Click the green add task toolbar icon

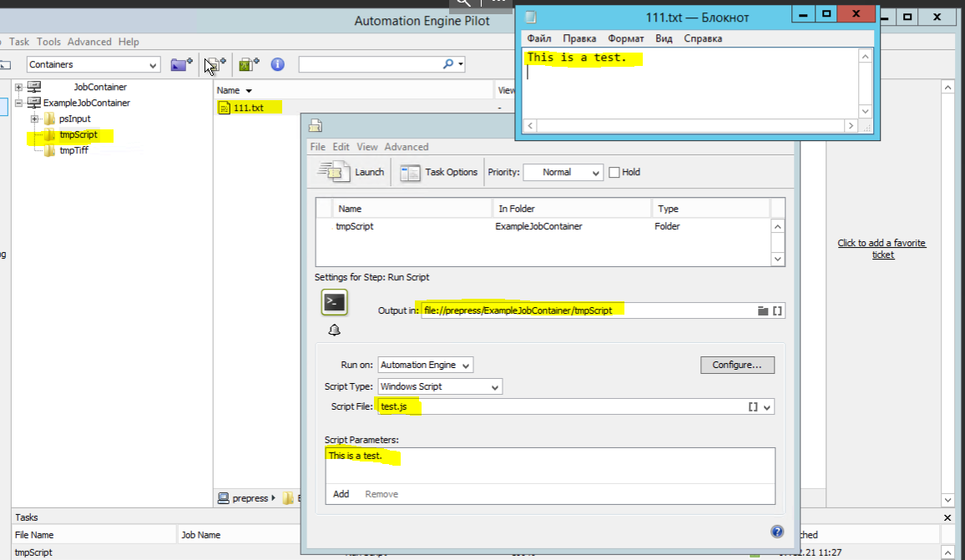[249, 64]
